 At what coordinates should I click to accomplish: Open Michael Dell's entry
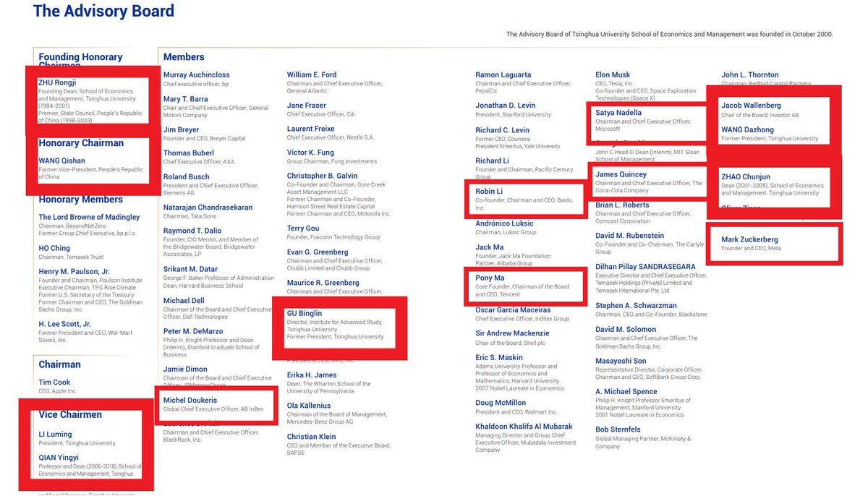[184, 300]
